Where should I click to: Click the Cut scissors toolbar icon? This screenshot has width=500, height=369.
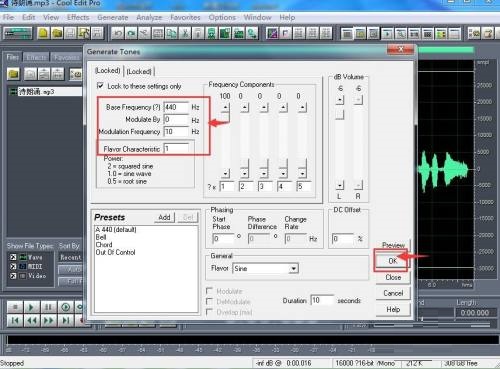pos(185,33)
